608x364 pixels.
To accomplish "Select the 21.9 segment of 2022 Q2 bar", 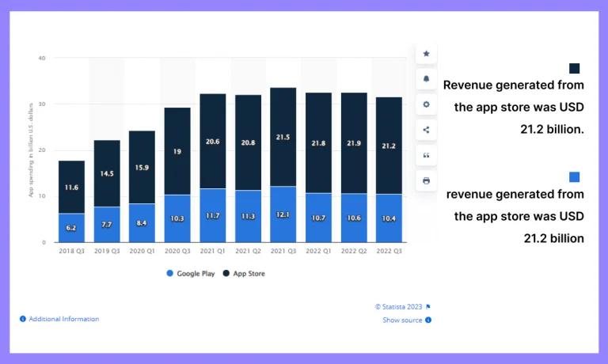I will pyautogui.click(x=354, y=143).
